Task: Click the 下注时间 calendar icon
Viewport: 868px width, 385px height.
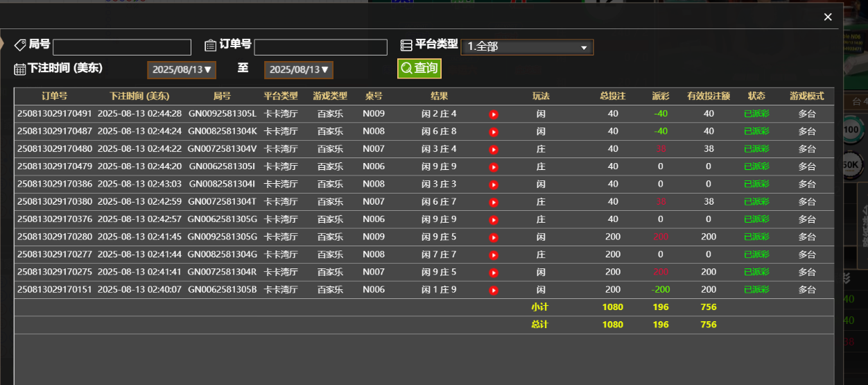Action: [20, 69]
